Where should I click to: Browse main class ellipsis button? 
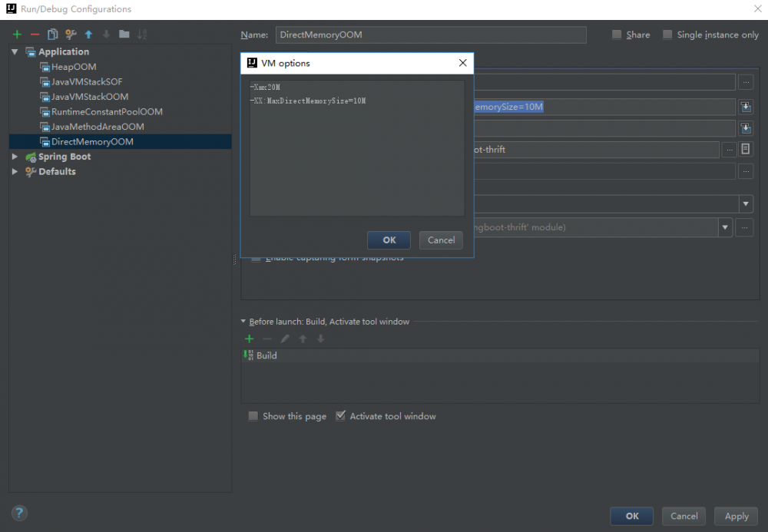pyautogui.click(x=746, y=82)
